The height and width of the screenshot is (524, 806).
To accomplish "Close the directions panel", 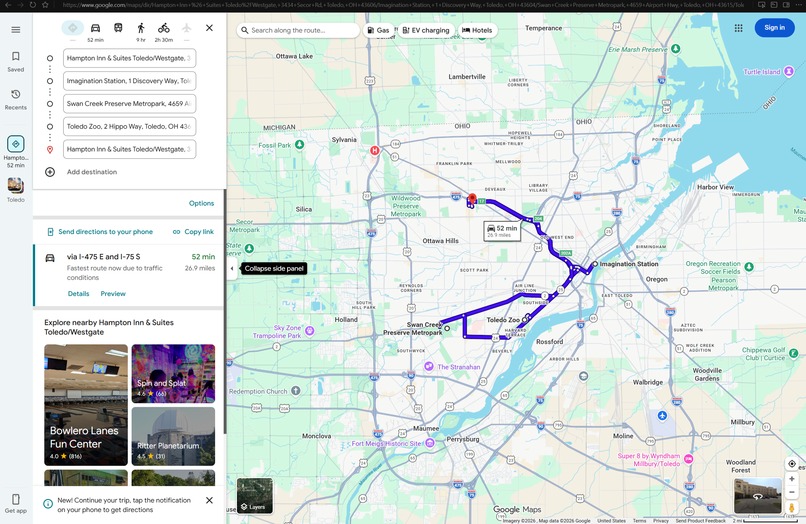I will click(209, 28).
